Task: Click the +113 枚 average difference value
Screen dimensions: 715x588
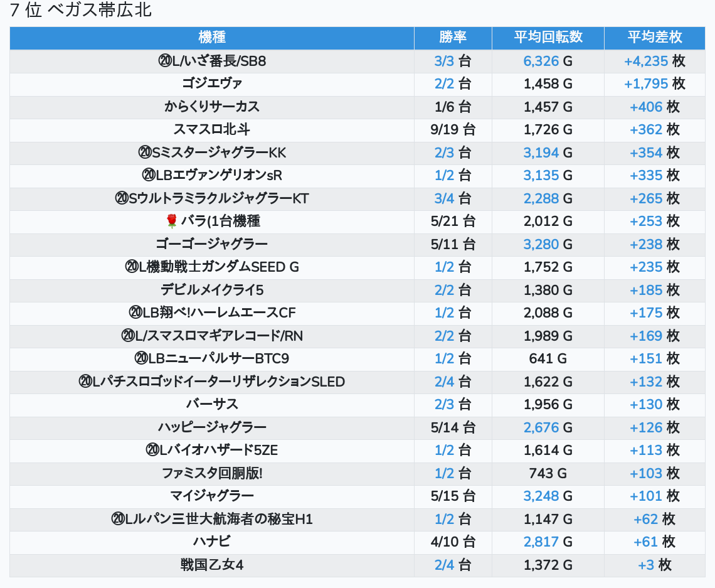Action: point(655,451)
